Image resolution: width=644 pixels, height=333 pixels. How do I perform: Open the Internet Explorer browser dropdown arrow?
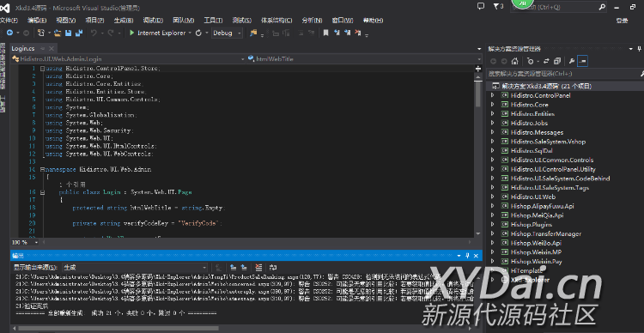pyautogui.click(x=190, y=33)
